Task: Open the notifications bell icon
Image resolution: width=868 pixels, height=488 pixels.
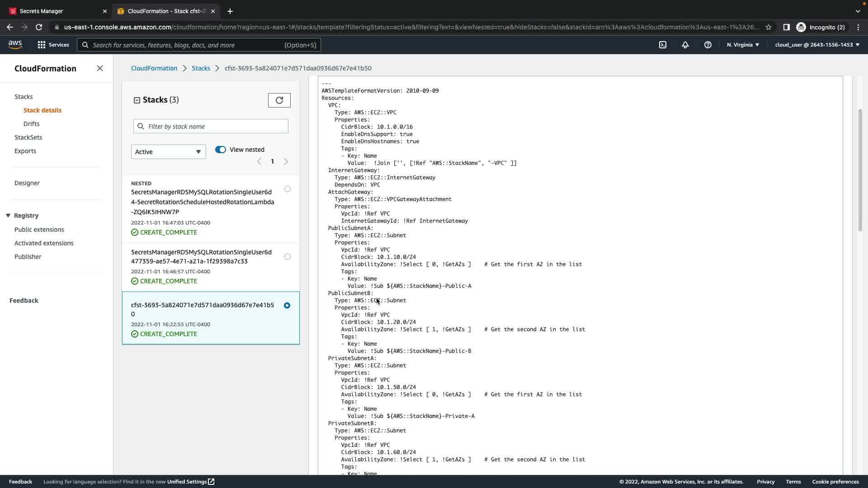Action: 685,45
